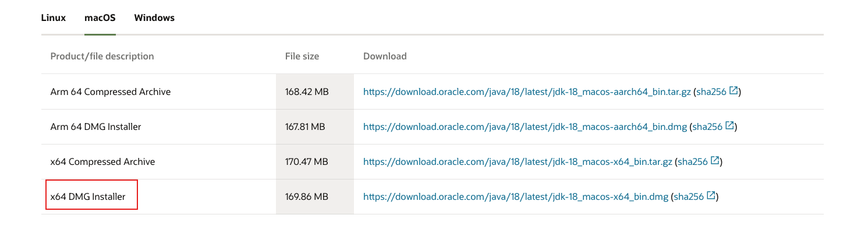This screenshot has height=243, width=868.
Task: Click the Arm 64 Compressed Archive description
Action: tap(111, 91)
